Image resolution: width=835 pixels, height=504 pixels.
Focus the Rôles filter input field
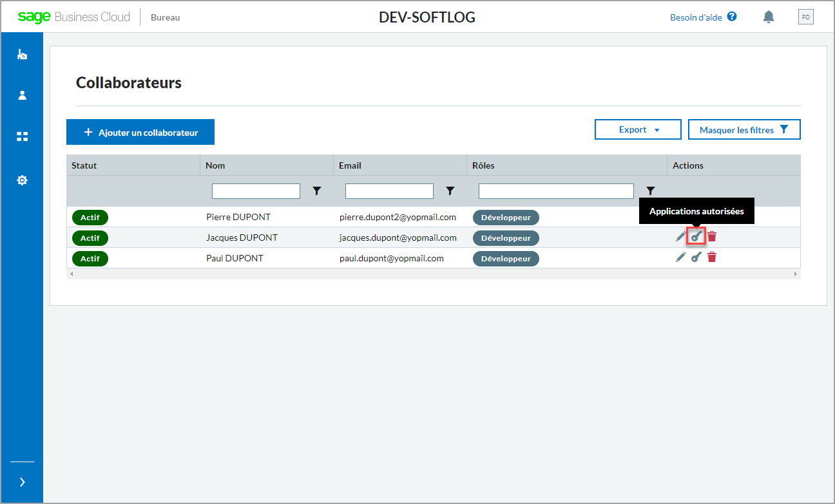[x=556, y=191]
